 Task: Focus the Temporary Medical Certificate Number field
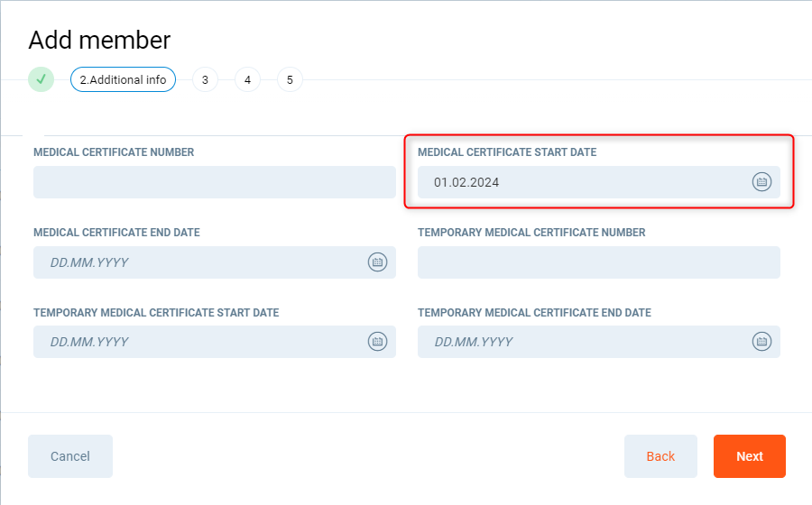[598, 262]
